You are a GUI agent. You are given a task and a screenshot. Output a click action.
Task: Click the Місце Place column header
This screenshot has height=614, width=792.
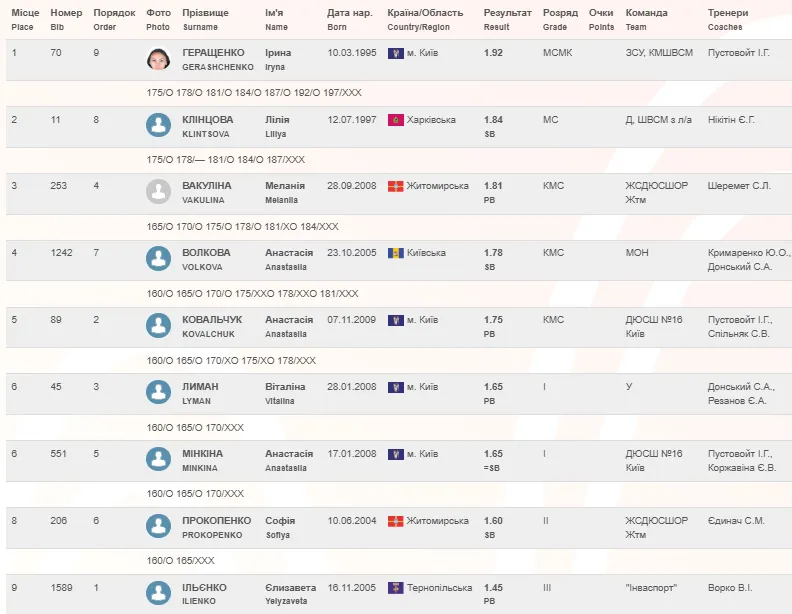(25, 19)
